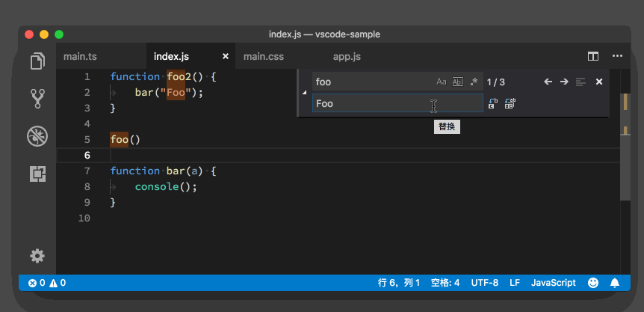Click the Replace single match icon
The image size is (644, 312).
point(493,103)
